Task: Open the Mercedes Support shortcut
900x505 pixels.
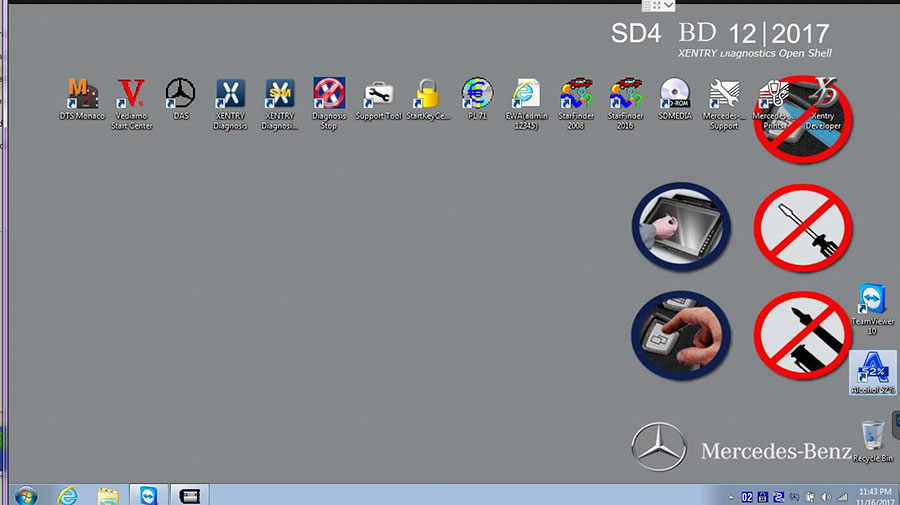Action: click(723, 95)
